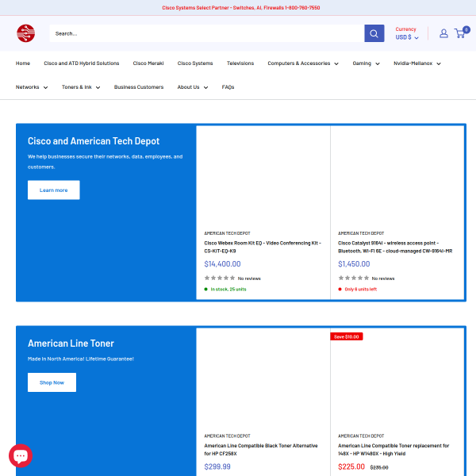Open the FAQs page

click(228, 87)
